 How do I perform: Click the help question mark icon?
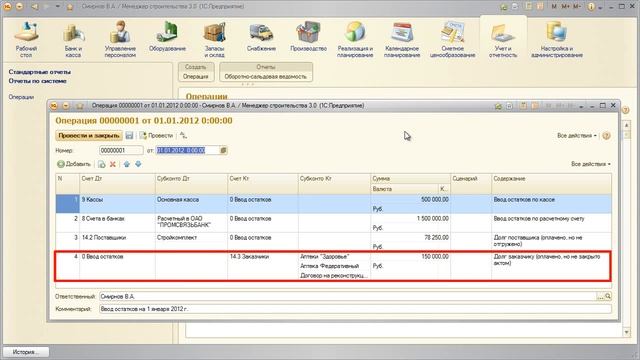(x=607, y=136)
